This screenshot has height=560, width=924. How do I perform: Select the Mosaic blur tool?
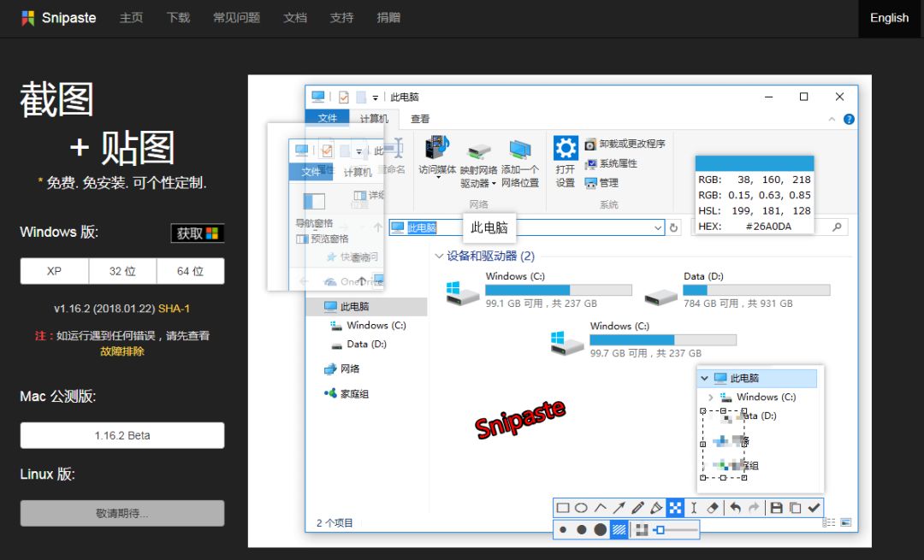pyautogui.click(x=675, y=507)
